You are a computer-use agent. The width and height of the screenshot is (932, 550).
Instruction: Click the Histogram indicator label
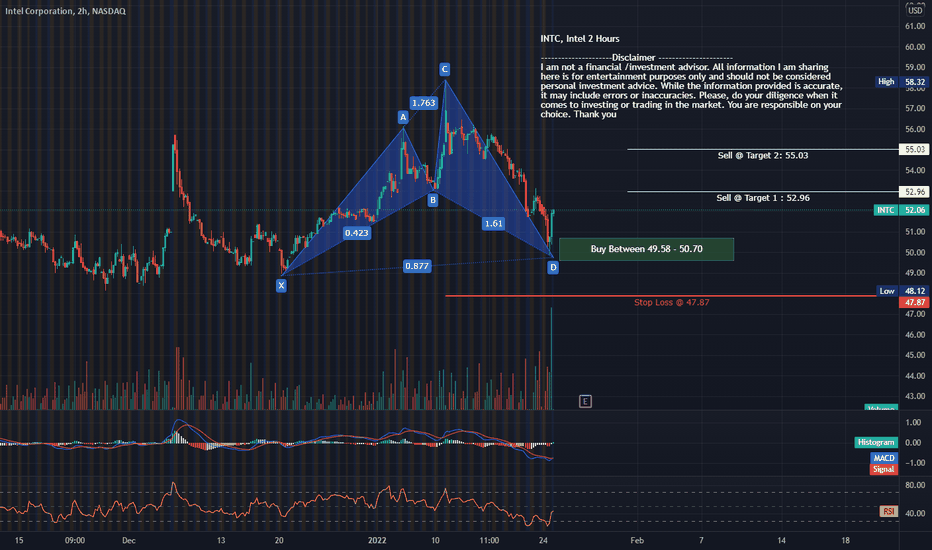(x=876, y=442)
